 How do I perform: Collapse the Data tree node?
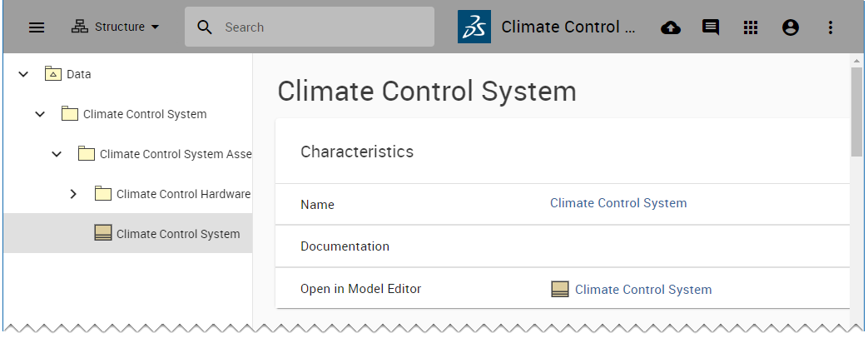click(23, 74)
